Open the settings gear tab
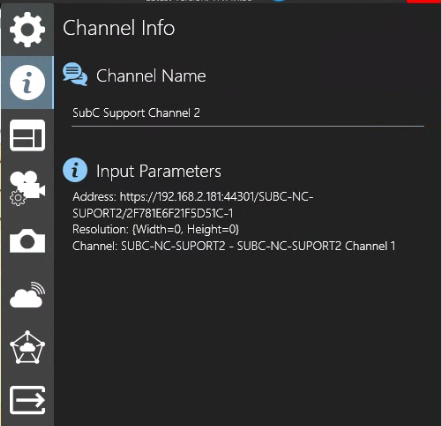The width and height of the screenshot is (442, 426). pyautogui.click(x=27, y=29)
